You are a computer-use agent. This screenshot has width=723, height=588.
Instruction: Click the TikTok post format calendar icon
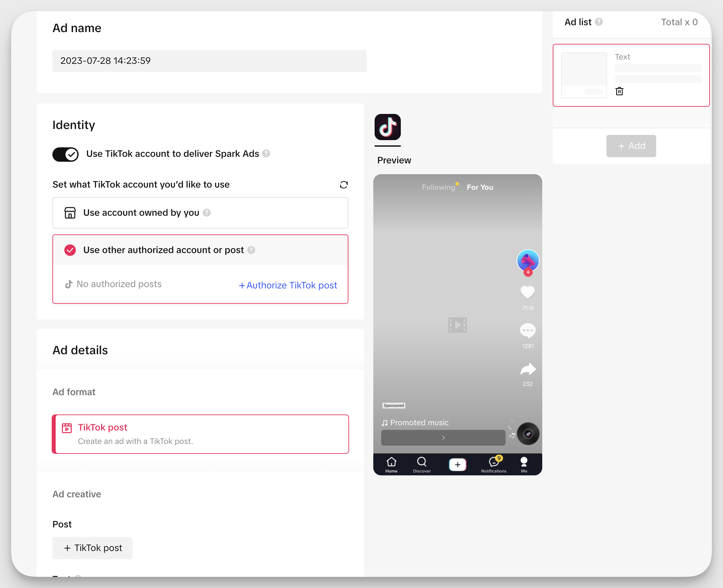click(x=67, y=428)
